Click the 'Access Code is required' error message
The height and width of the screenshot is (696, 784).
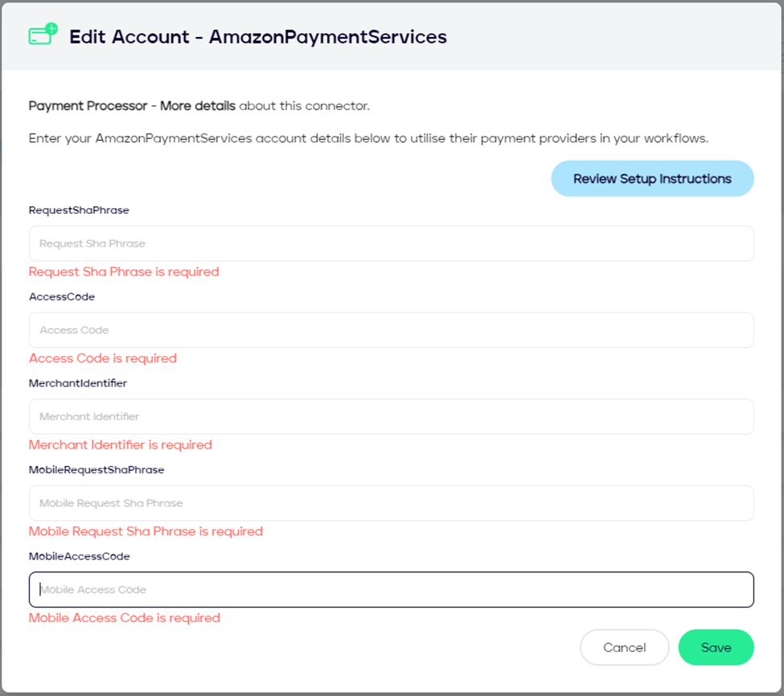103,358
